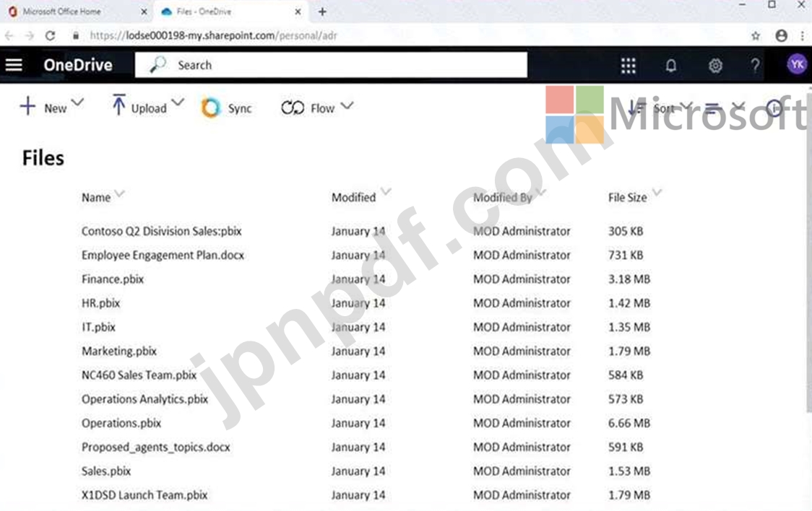Click the 3.18 MB size of Finance.pbix

tap(629, 279)
